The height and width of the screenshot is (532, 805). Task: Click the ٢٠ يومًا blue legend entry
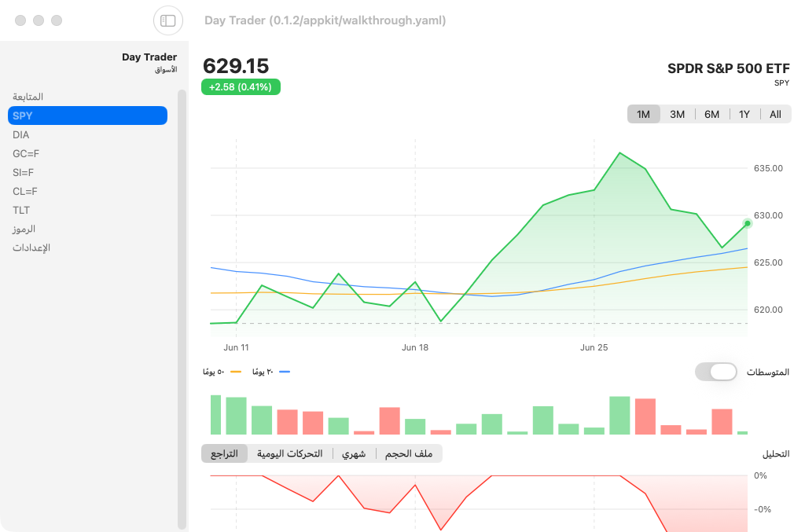tap(271, 372)
